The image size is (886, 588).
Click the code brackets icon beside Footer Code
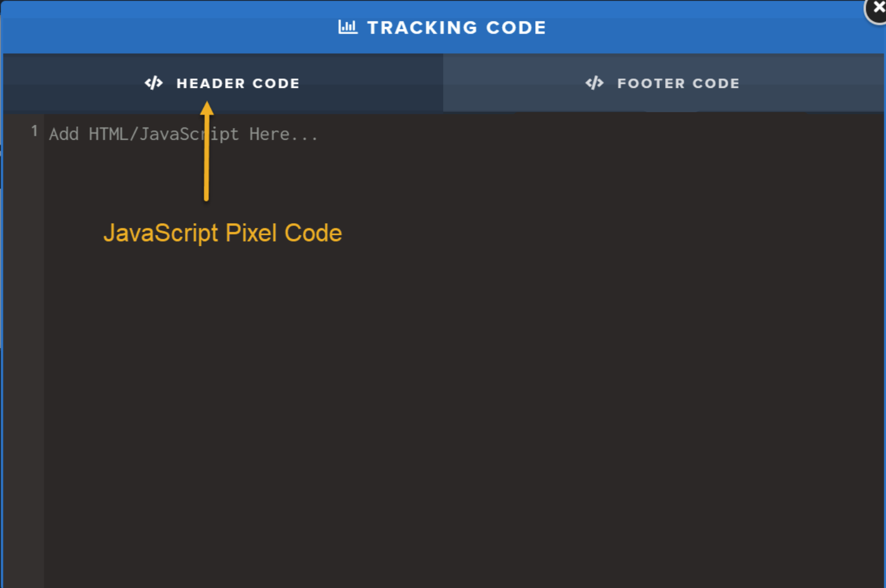click(x=594, y=83)
